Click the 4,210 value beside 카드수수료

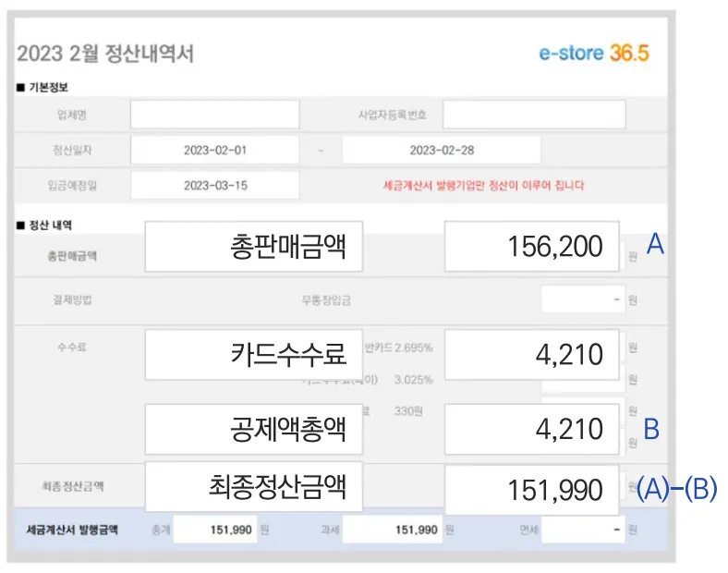(531, 353)
